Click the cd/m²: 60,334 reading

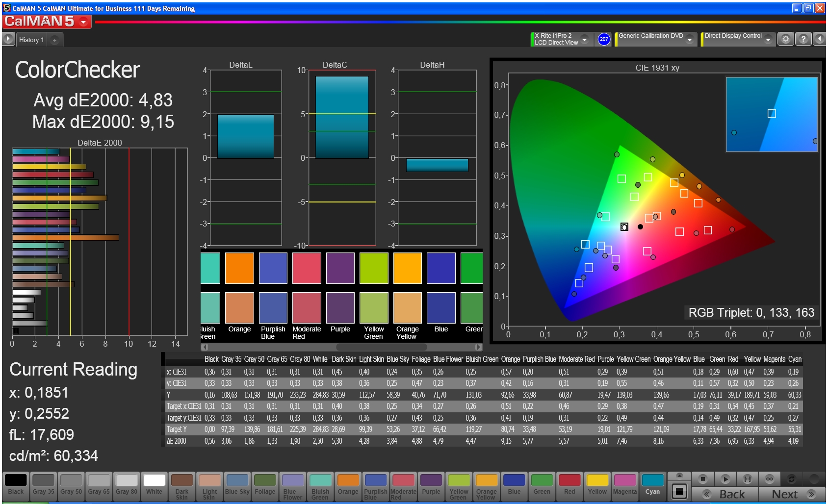53,456
